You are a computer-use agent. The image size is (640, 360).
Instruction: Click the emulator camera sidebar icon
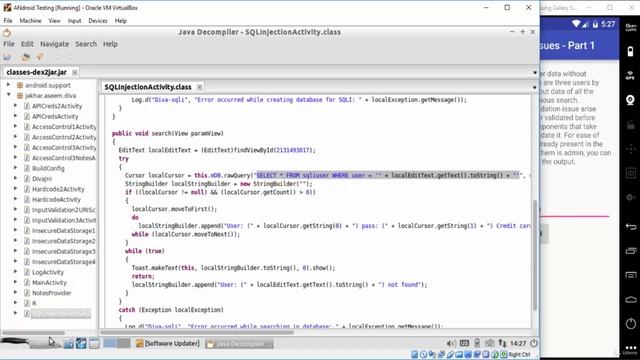(x=631, y=100)
